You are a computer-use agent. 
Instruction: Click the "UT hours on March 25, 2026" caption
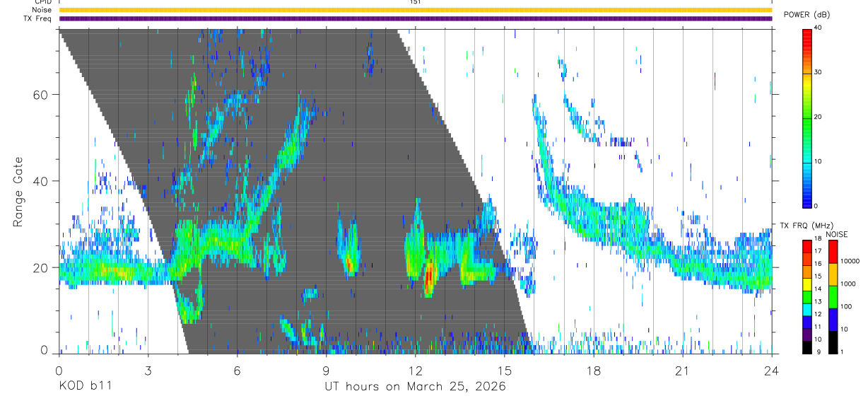point(415,388)
